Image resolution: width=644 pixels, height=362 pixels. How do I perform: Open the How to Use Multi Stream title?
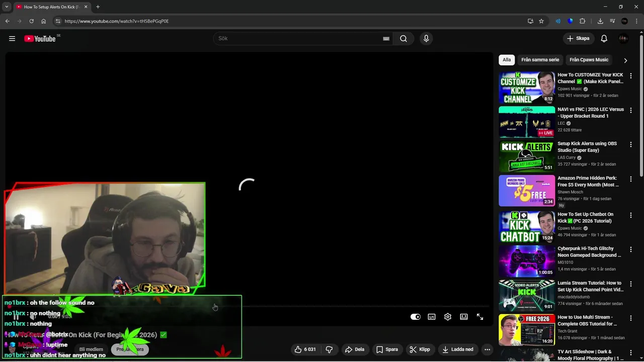coord(588,320)
